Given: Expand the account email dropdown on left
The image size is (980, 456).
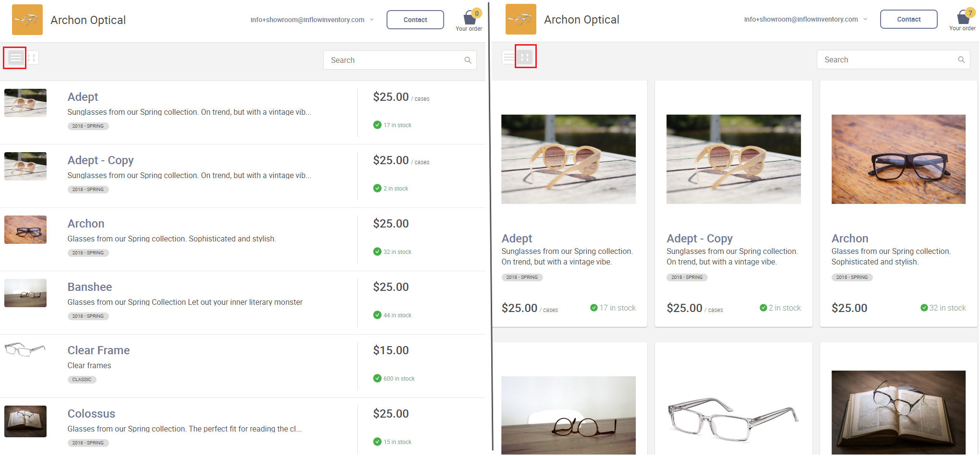Looking at the screenshot, I should pyautogui.click(x=312, y=20).
